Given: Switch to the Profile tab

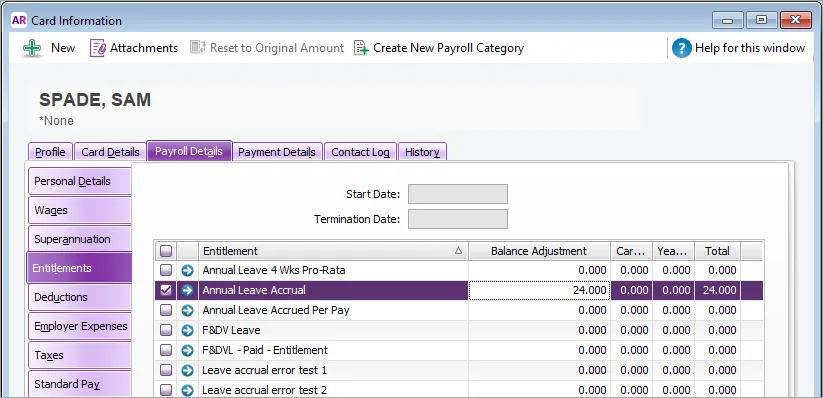Looking at the screenshot, I should click(50, 152).
